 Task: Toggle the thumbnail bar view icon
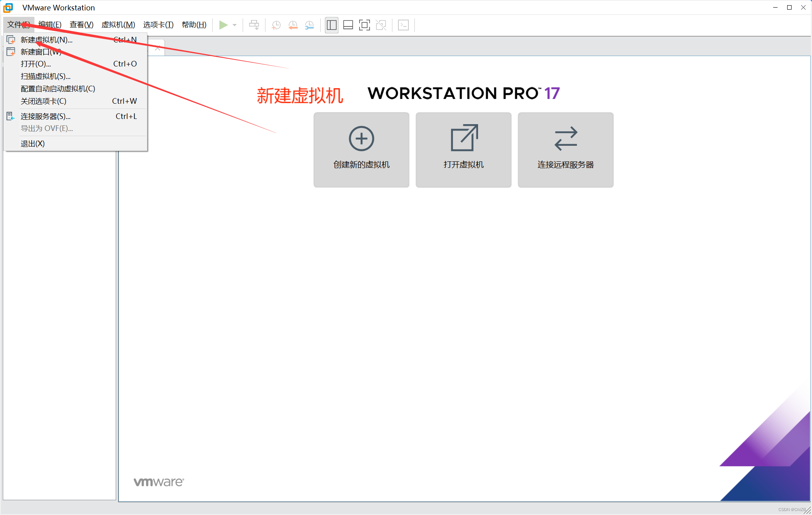[x=348, y=25]
